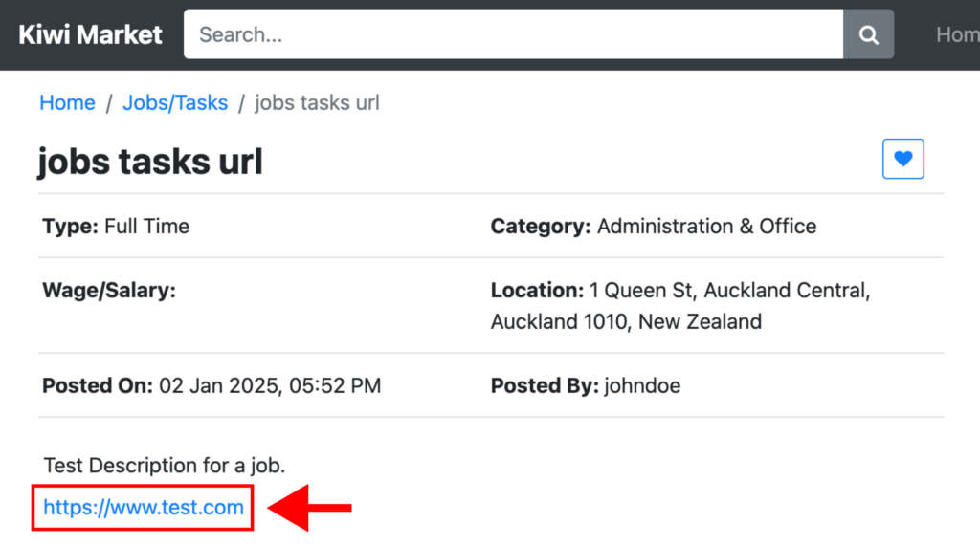Click the johndoe poster name
The width and height of the screenshot is (980, 546).
(642, 385)
